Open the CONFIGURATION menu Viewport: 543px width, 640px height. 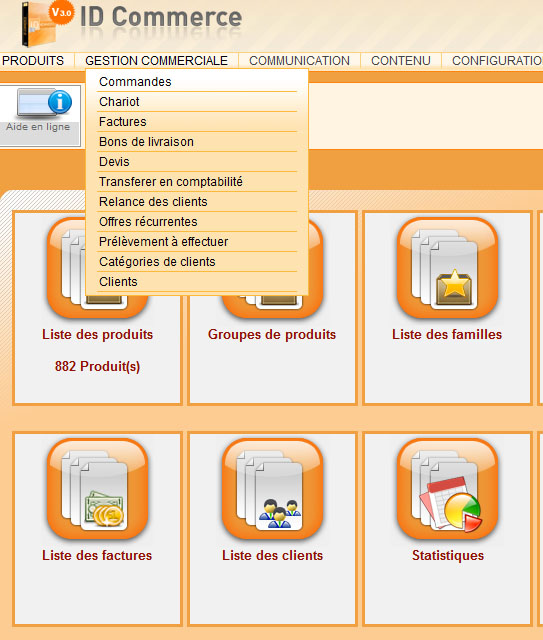click(x=497, y=61)
